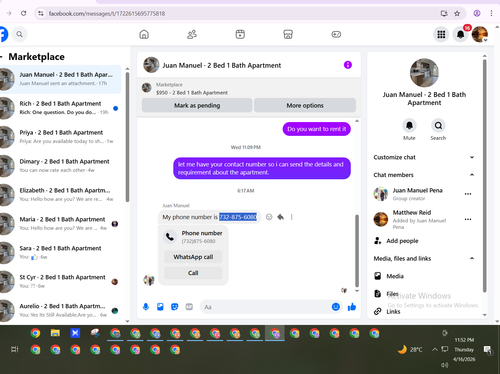Bookmark this page with the star icon
500x374 pixels.
tap(457, 13)
